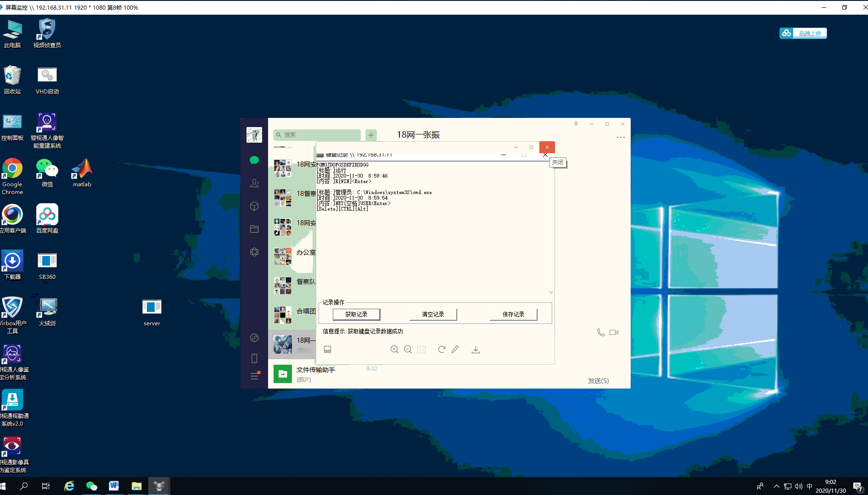Open the WeChat files folder icon

coord(254,229)
